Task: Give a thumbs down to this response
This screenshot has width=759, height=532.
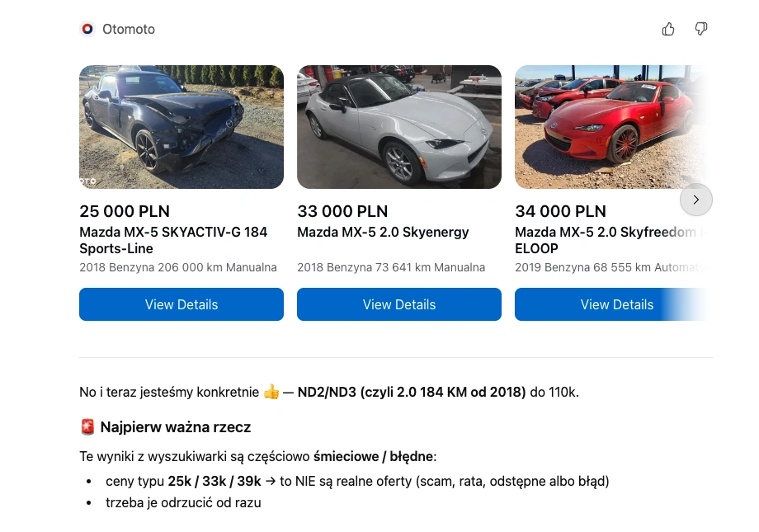Action: point(701,28)
